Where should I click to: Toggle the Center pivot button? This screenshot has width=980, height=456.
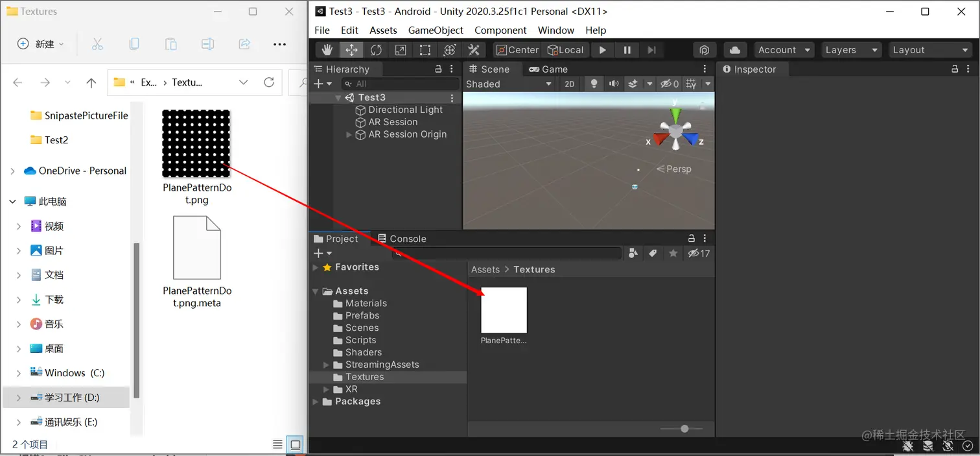point(517,50)
